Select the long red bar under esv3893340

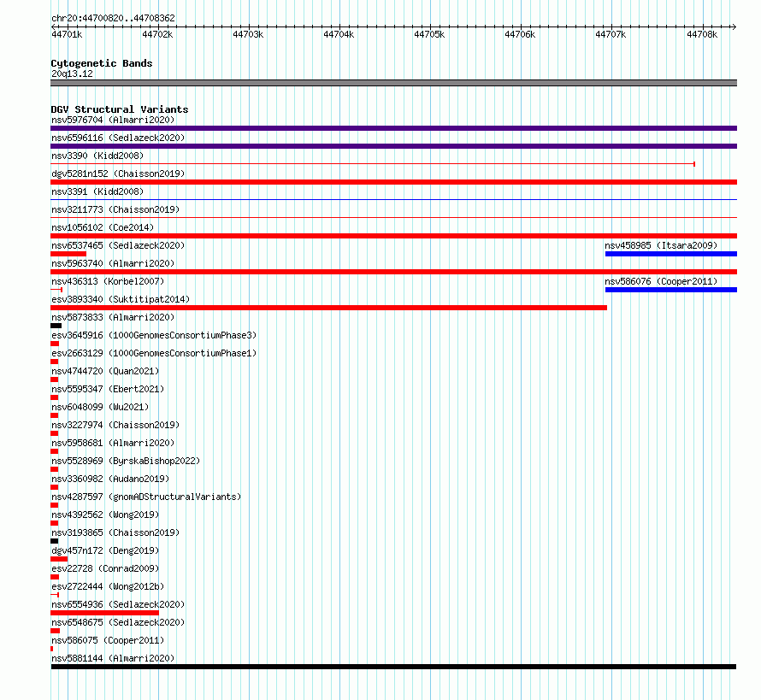click(x=328, y=308)
